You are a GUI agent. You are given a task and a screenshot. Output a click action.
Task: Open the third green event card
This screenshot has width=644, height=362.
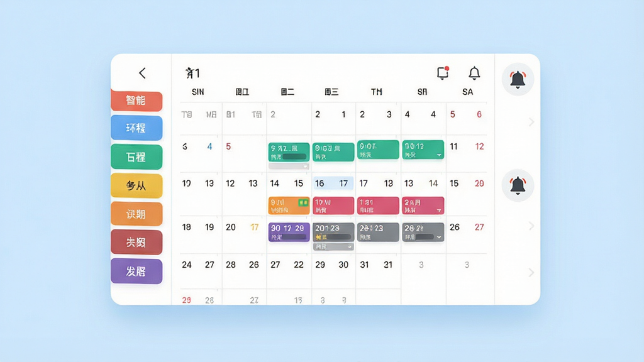[378, 150]
